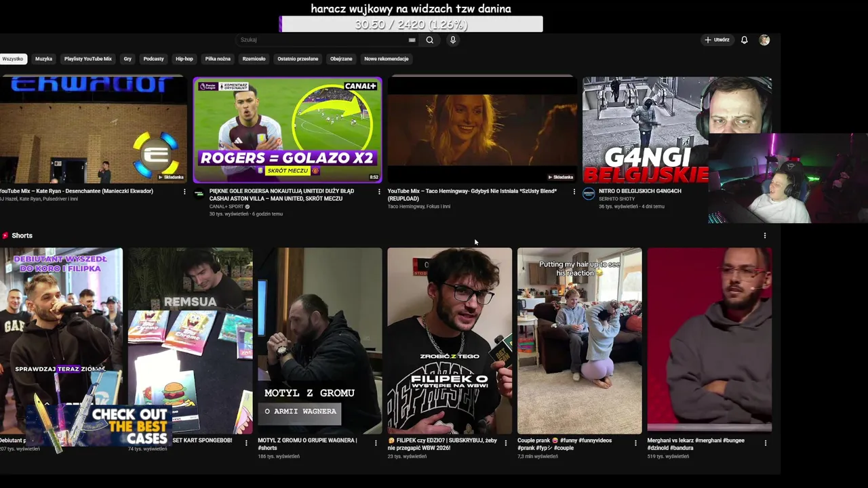Click the Couple prank short title

(565, 444)
